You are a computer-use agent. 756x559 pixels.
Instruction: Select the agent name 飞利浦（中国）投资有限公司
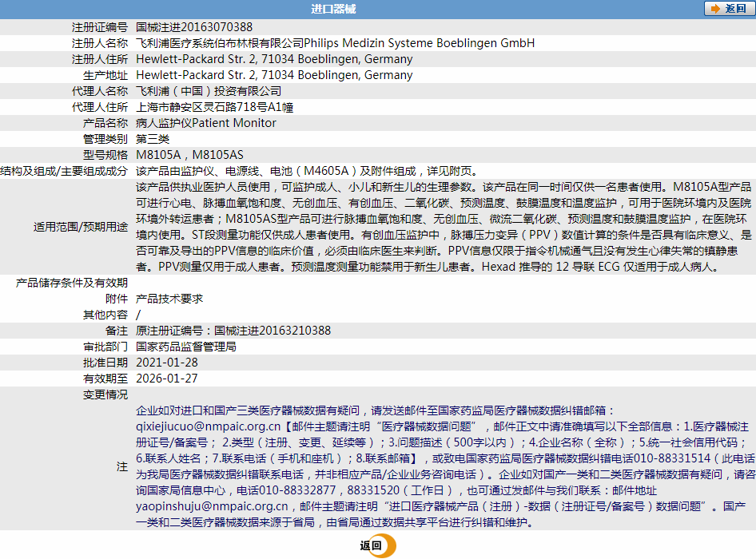click(x=209, y=91)
